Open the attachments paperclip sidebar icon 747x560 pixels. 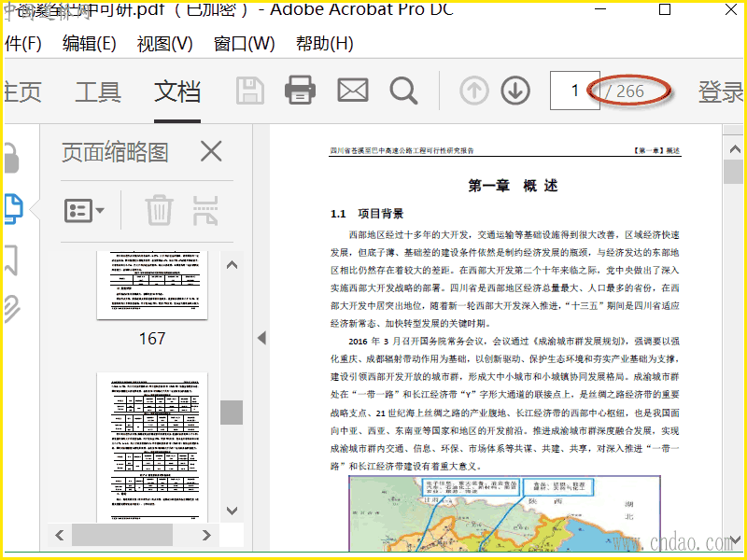[12, 309]
